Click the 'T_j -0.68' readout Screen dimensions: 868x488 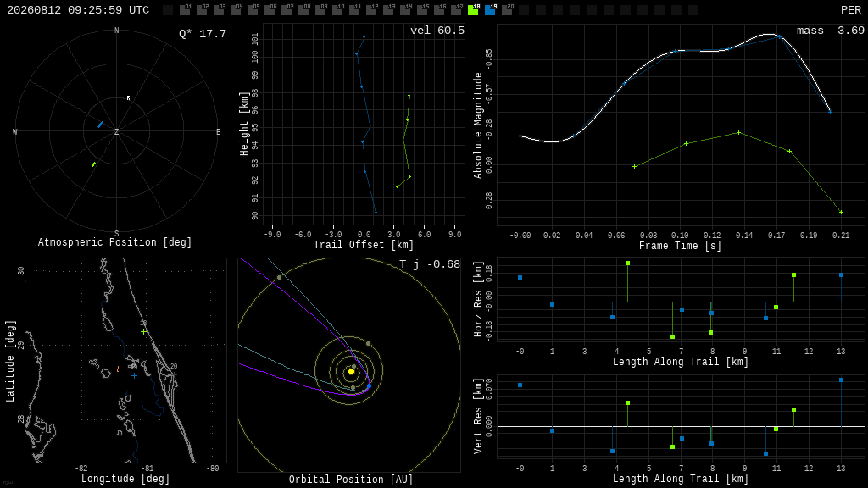pos(430,264)
